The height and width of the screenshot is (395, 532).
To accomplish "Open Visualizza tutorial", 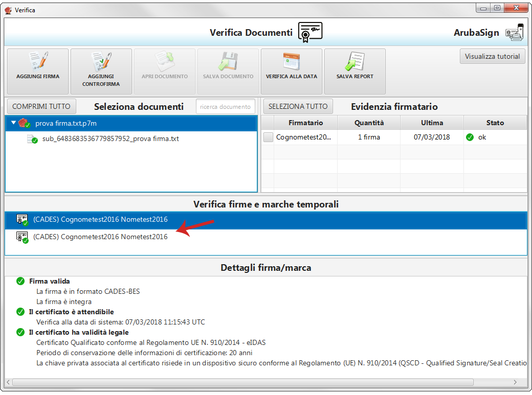I will 492,56.
